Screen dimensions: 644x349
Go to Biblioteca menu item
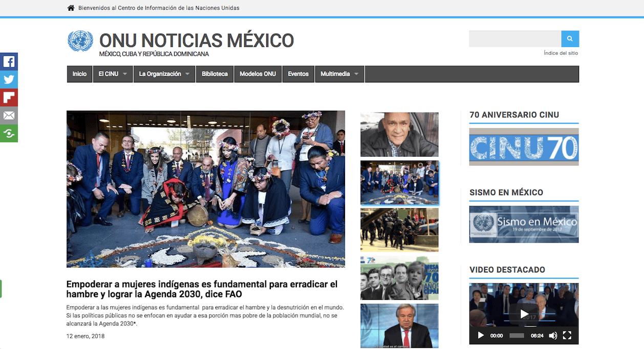(x=215, y=74)
